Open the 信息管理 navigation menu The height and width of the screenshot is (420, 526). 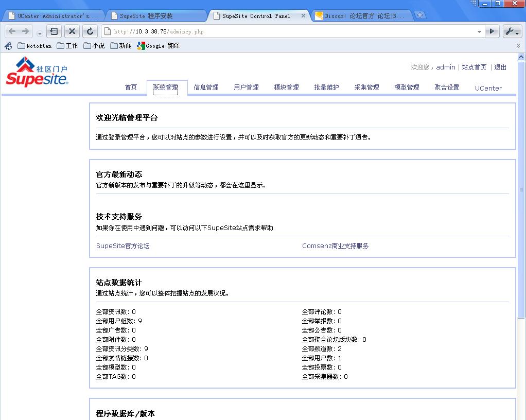[206, 87]
